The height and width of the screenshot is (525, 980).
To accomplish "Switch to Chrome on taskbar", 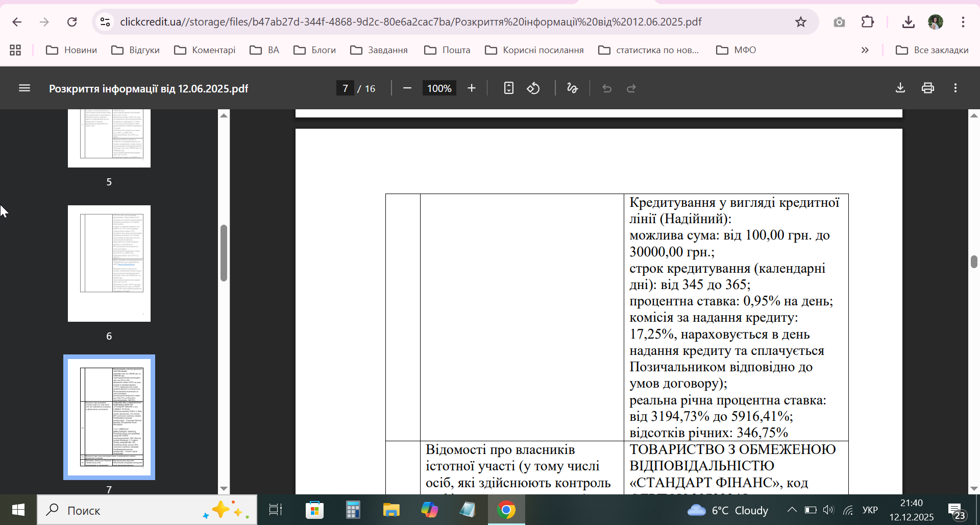I will pos(506,510).
